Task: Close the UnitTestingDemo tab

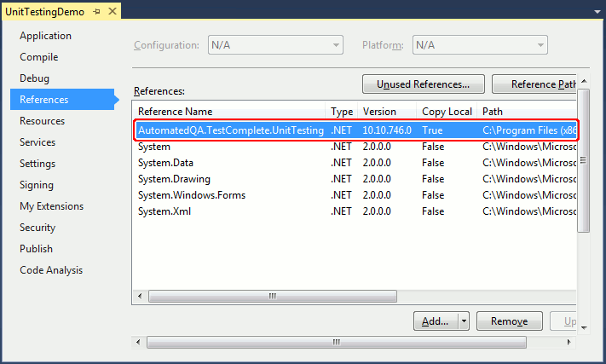Action: pos(113,11)
